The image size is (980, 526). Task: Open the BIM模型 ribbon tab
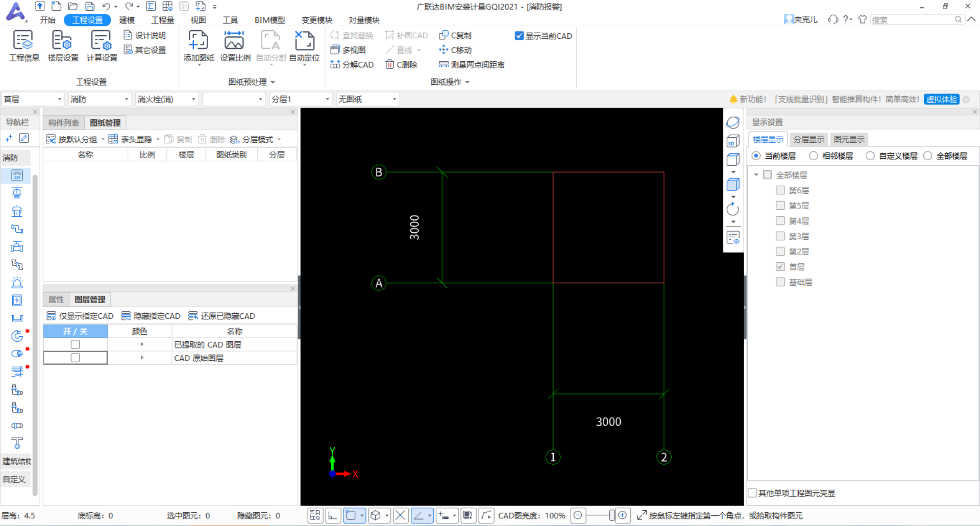(x=269, y=20)
